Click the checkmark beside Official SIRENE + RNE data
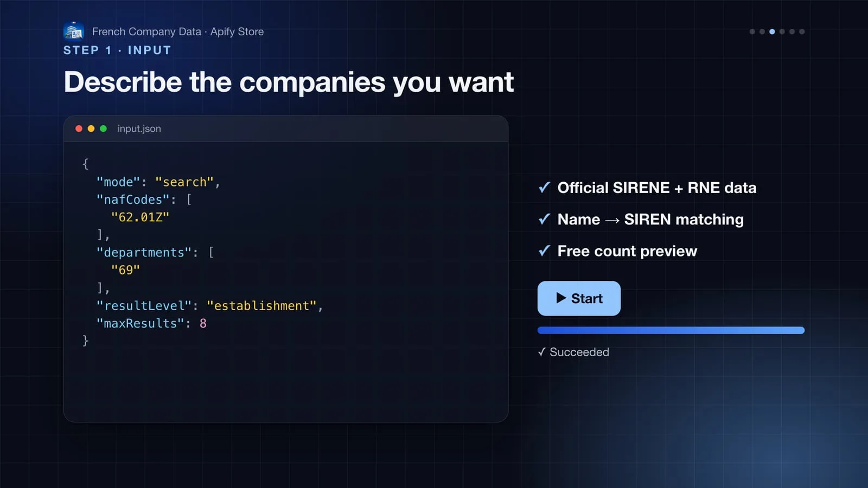 (544, 188)
